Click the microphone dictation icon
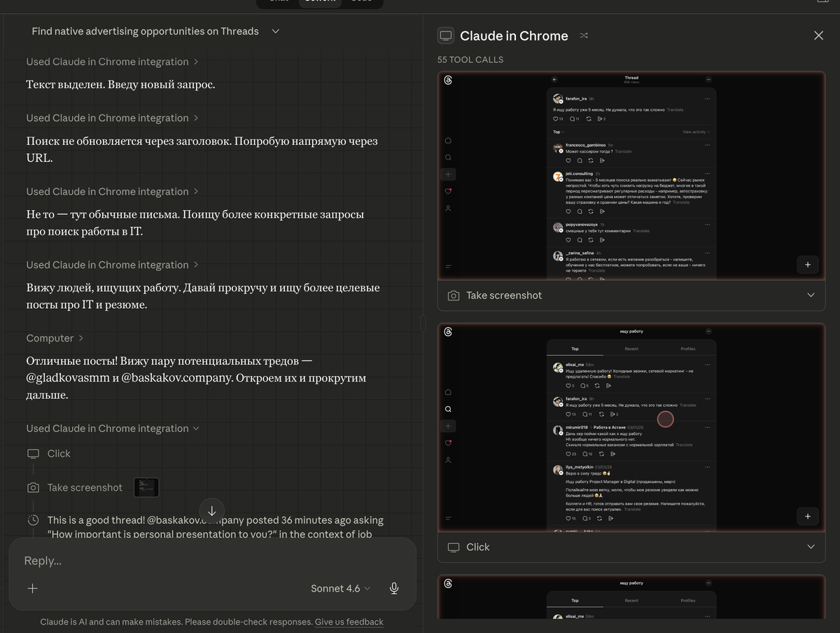The image size is (840, 633). tap(394, 588)
